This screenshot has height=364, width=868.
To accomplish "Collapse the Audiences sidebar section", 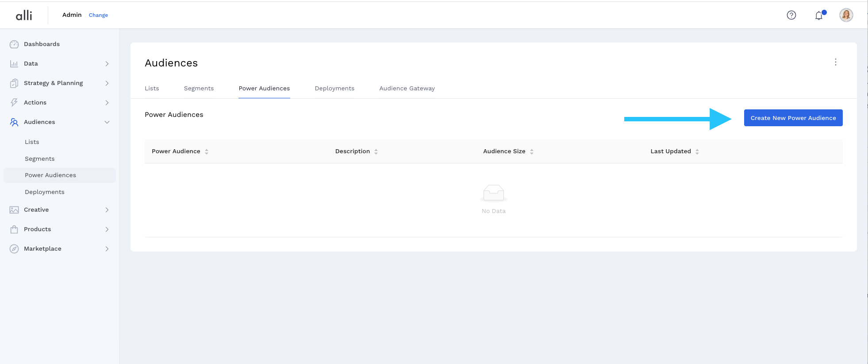I will coord(107,122).
